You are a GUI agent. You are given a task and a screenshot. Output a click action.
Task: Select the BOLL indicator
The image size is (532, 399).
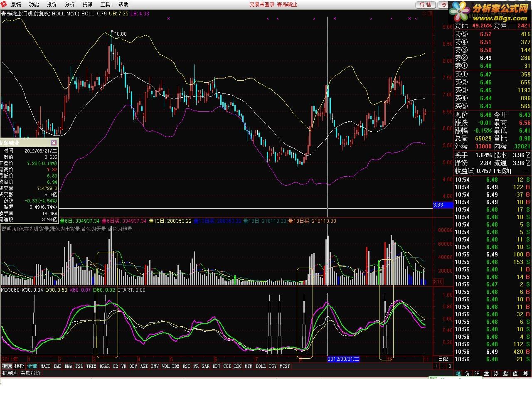pos(261,366)
